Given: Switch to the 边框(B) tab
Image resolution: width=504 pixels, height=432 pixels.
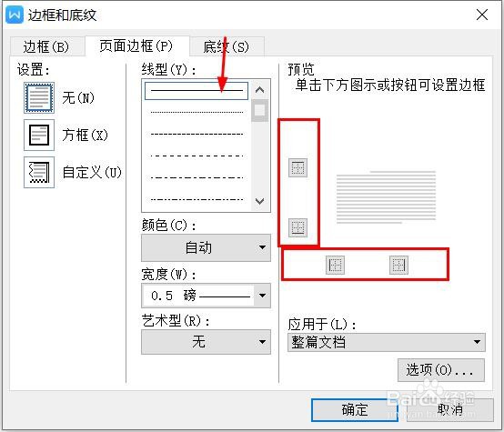Looking at the screenshot, I should pos(47,47).
